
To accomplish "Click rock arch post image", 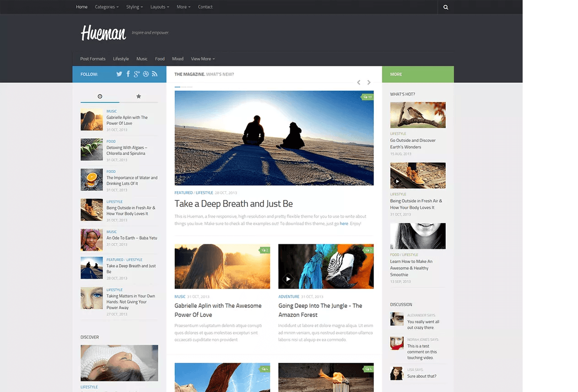I will click(222, 377).
